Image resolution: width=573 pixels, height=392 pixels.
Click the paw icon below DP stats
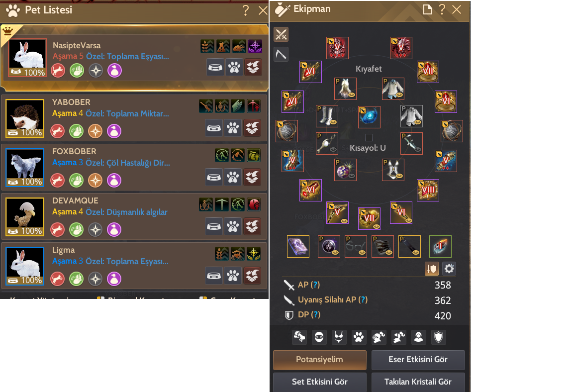[359, 337]
